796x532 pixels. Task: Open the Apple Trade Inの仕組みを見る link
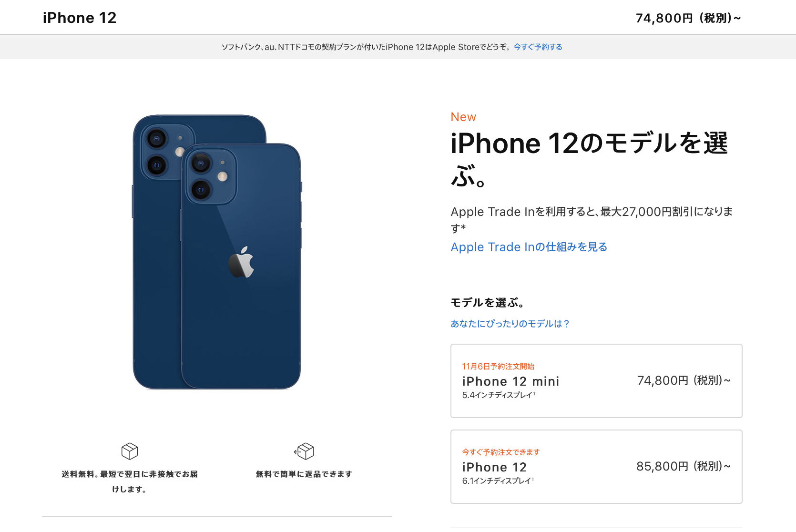tap(529, 247)
